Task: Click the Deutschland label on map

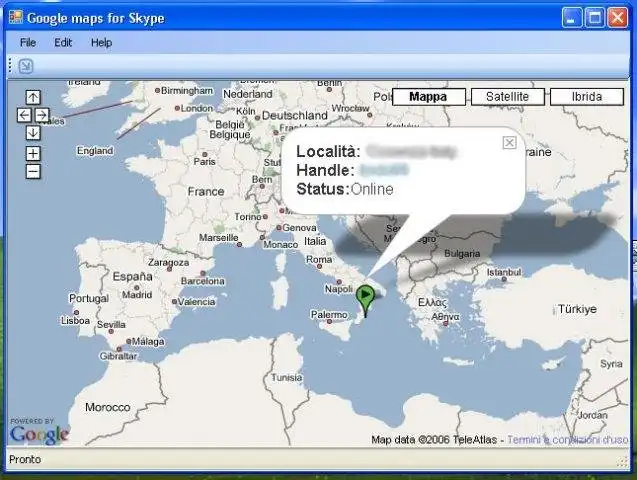Action: click(295, 116)
